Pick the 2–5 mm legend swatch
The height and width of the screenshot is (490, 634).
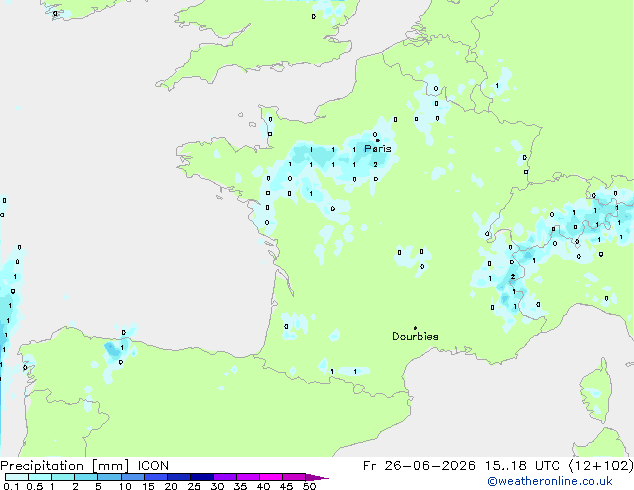click(x=86, y=477)
